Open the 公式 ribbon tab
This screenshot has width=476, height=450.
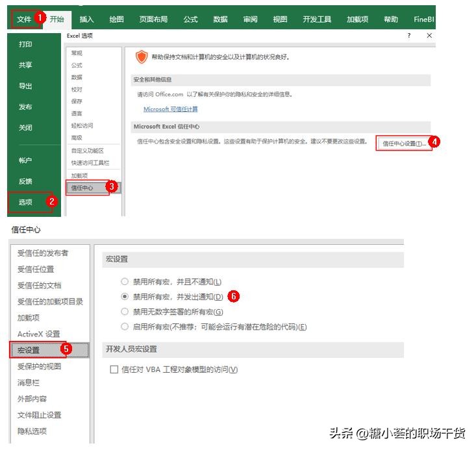coord(190,19)
